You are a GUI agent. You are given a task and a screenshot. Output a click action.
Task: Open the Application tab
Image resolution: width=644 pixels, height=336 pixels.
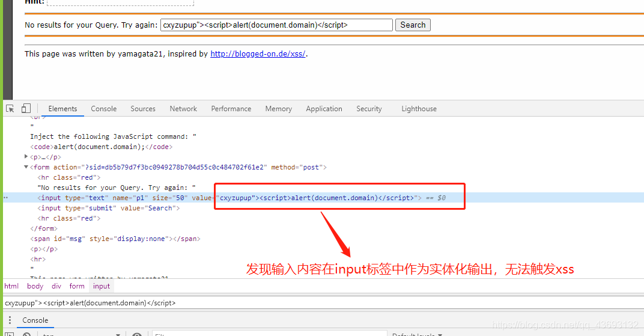324,109
